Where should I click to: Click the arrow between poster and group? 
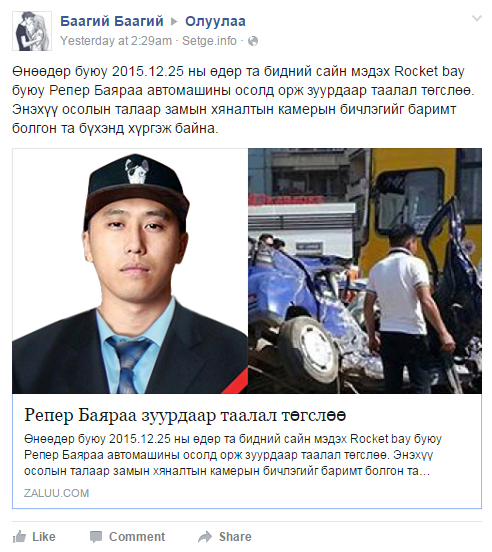click(x=174, y=22)
